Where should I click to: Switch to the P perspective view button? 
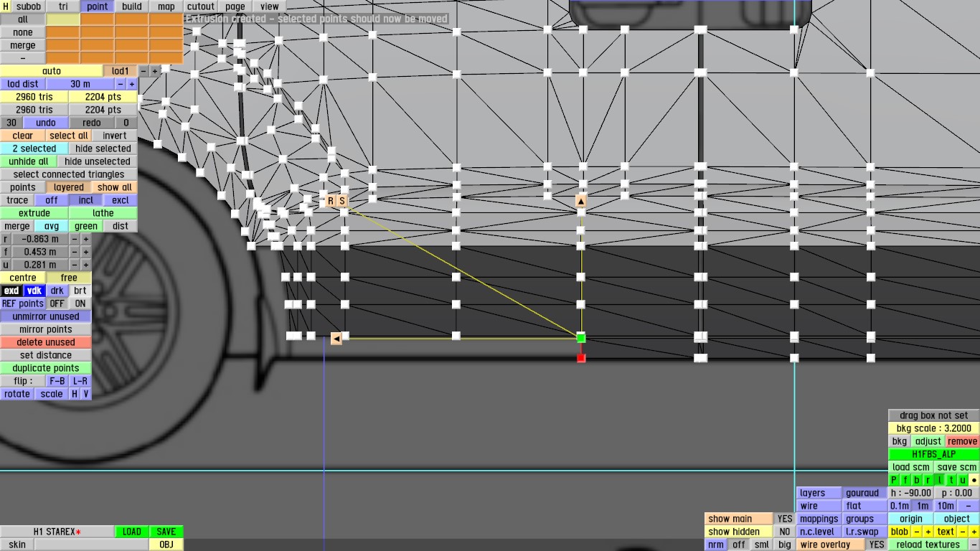coord(894,480)
